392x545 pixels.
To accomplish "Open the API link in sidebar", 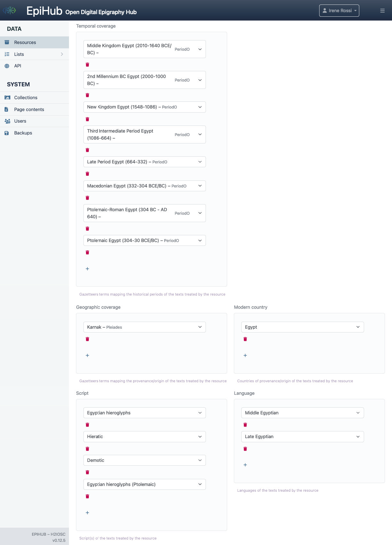I will [x=18, y=66].
